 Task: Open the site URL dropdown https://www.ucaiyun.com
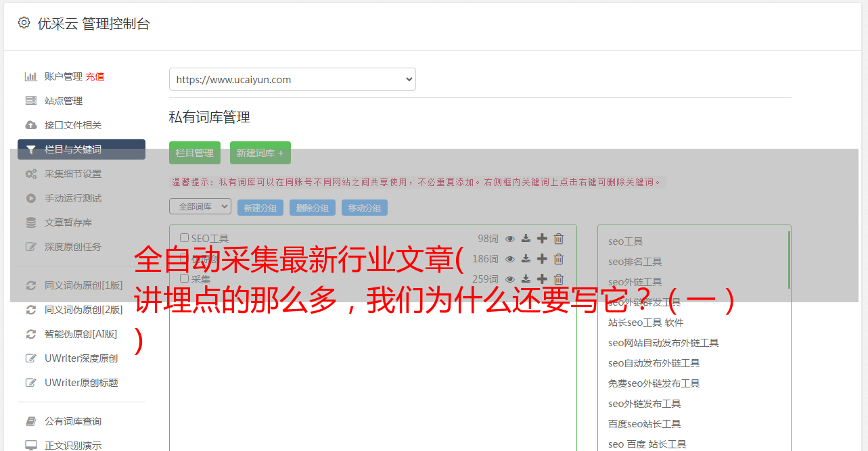tap(292, 79)
